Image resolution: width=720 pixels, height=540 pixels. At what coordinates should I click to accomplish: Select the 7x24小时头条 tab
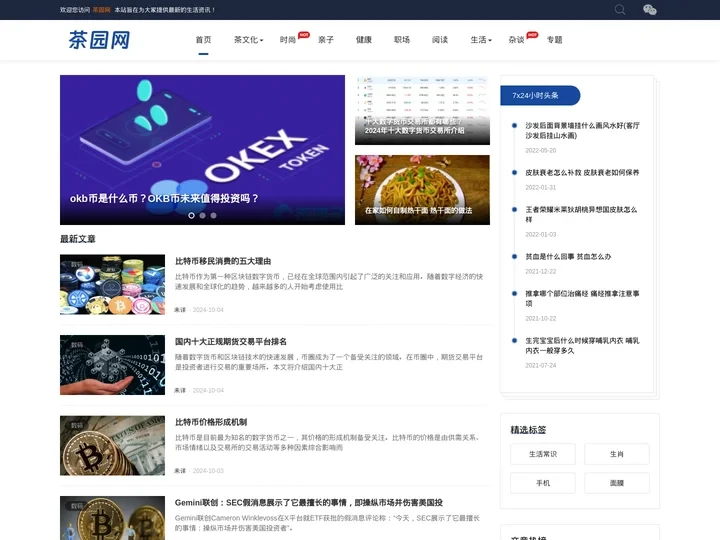coord(540,96)
